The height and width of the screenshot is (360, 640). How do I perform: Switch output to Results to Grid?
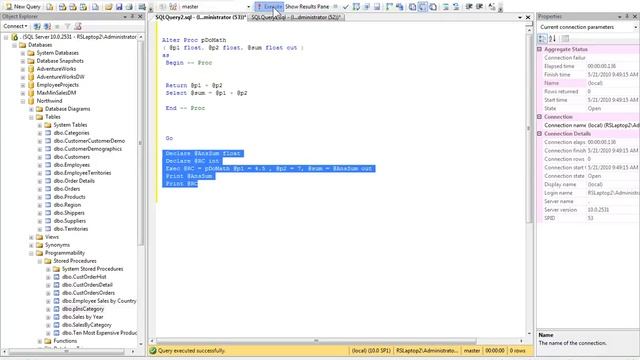click(x=422, y=7)
